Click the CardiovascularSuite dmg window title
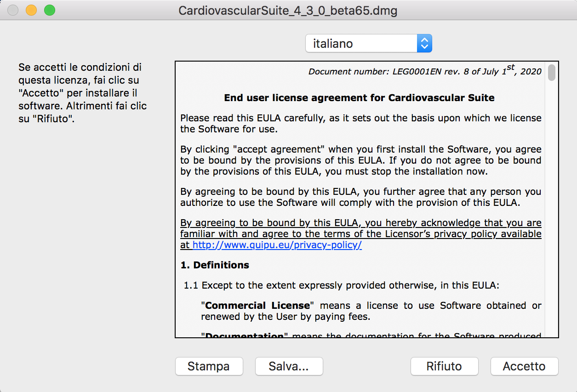Viewport: 577px width, 392px height. coord(288,10)
